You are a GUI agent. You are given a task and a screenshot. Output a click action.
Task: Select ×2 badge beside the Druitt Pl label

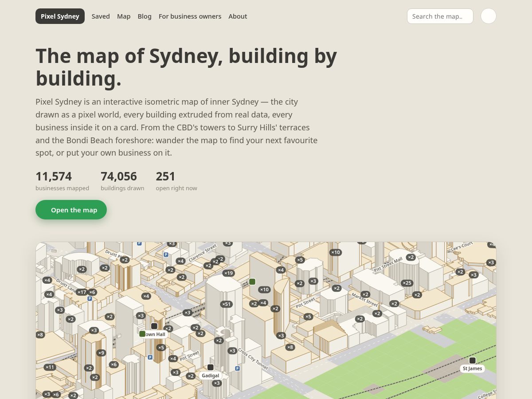click(x=125, y=260)
